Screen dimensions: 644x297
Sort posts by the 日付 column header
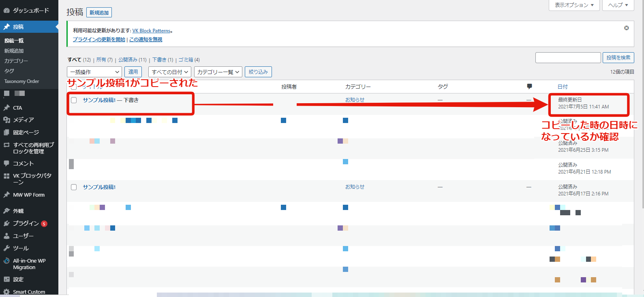pos(563,87)
